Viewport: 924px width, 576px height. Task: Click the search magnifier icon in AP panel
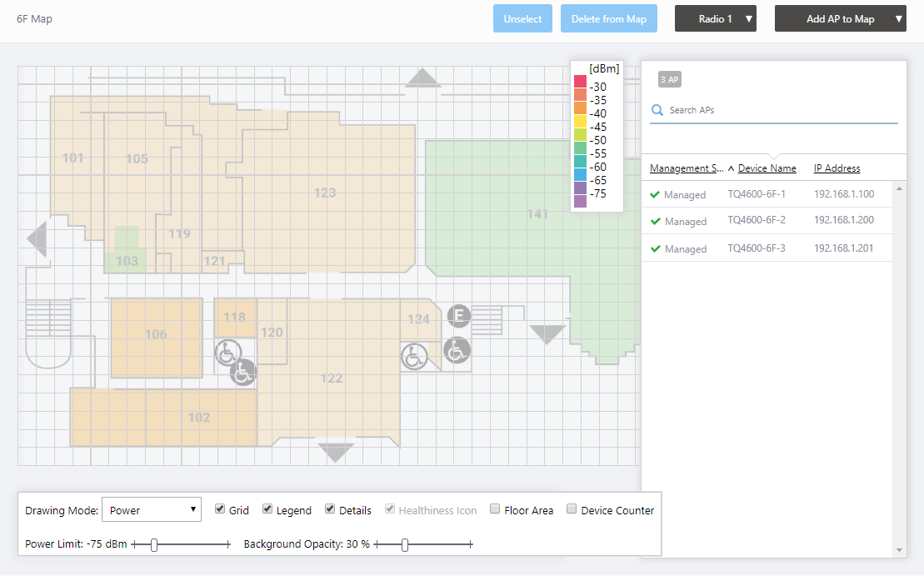coord(657,110)
